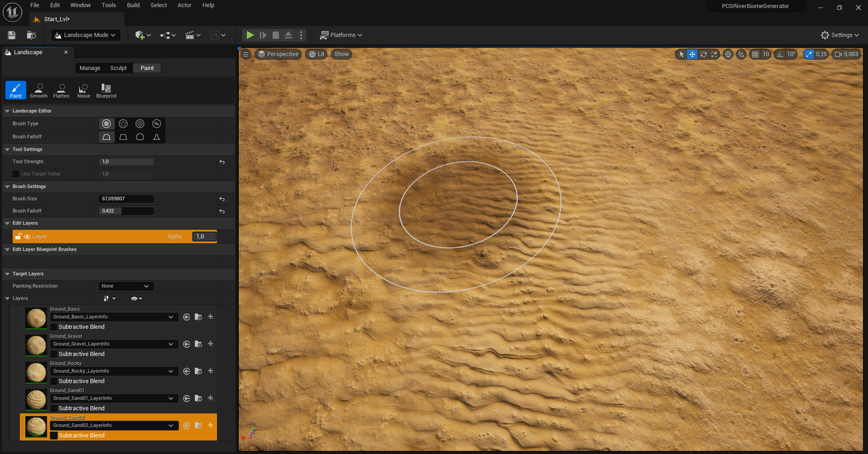Create layer info for Ground_Rocky
This screenshot has width=868, height=454.
(210, 371)
